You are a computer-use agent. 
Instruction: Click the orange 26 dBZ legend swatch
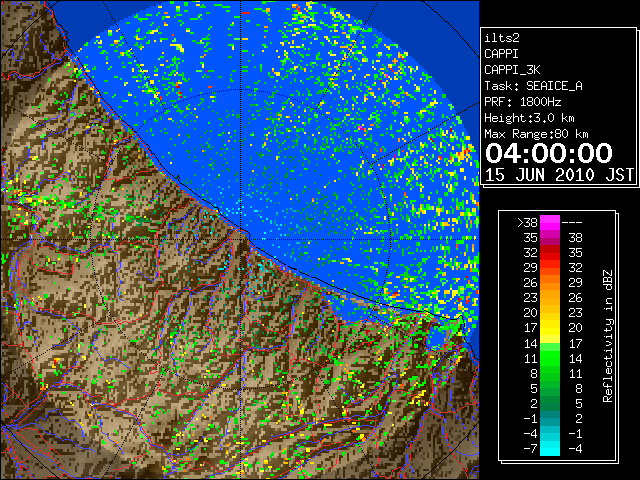click(550, 282)
